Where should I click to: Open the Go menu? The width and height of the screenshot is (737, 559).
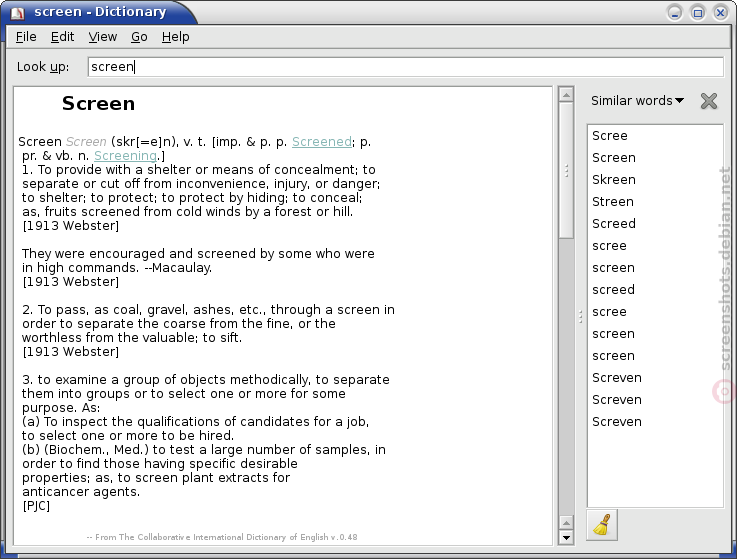tap(139, 37)
